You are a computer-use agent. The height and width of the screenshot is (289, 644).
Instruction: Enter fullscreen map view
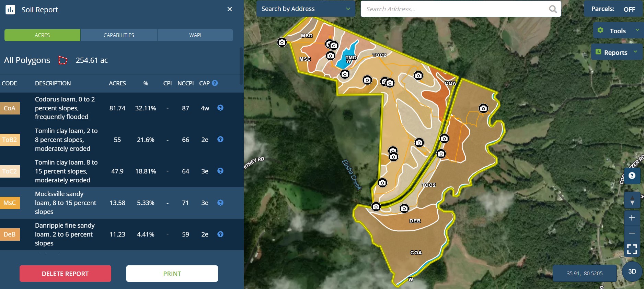[632, 249]
